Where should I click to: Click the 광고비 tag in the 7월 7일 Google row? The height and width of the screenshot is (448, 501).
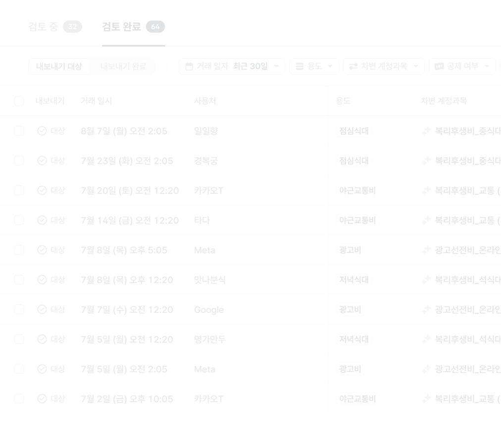[x=350, y=309]
